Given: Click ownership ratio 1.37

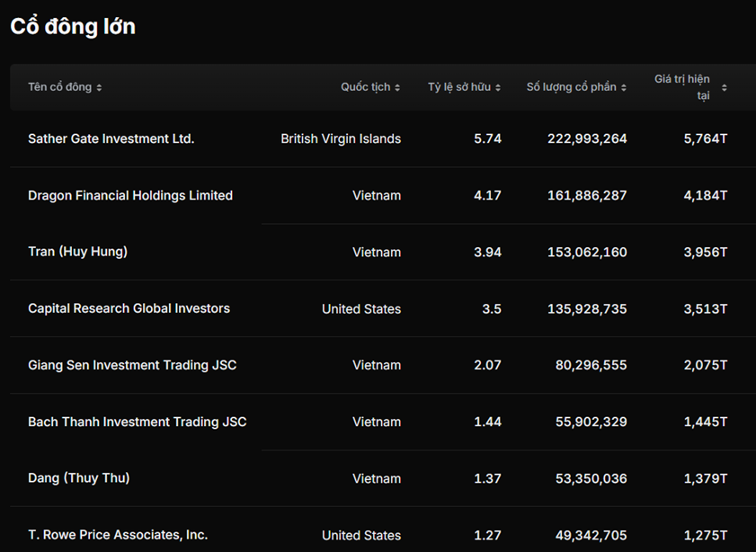Looking at the screenshot, I should [x=487, y=478].
